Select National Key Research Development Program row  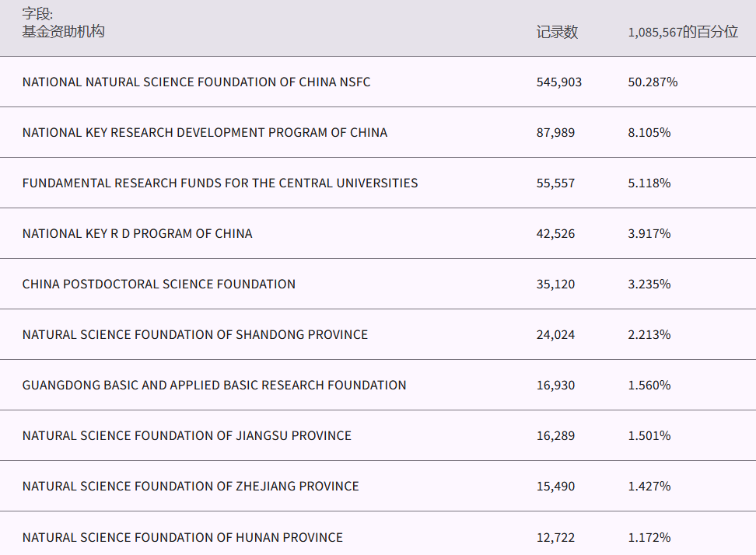(x=205, y=132)
